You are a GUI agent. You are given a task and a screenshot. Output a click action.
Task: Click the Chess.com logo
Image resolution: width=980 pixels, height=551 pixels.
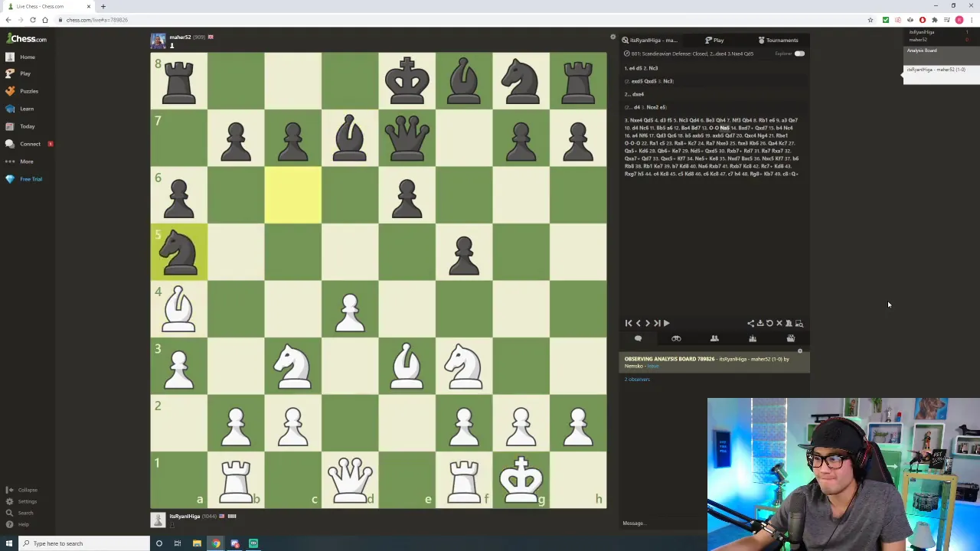[27, 39]
